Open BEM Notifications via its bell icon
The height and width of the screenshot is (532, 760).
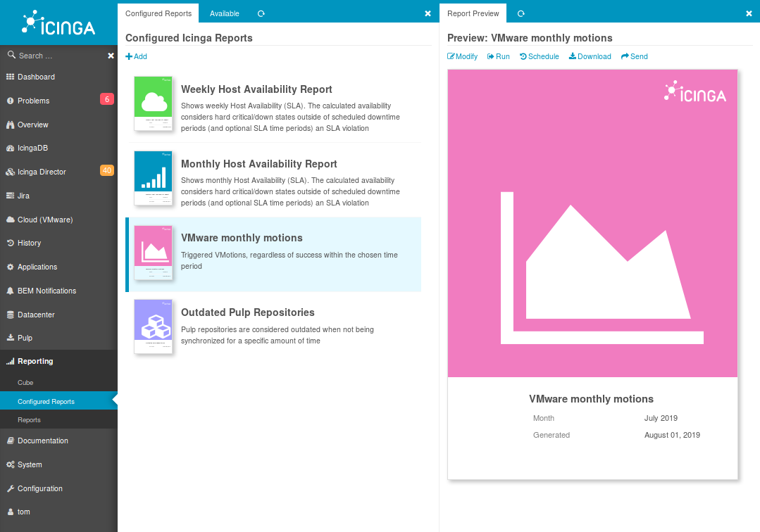(11, 291)
